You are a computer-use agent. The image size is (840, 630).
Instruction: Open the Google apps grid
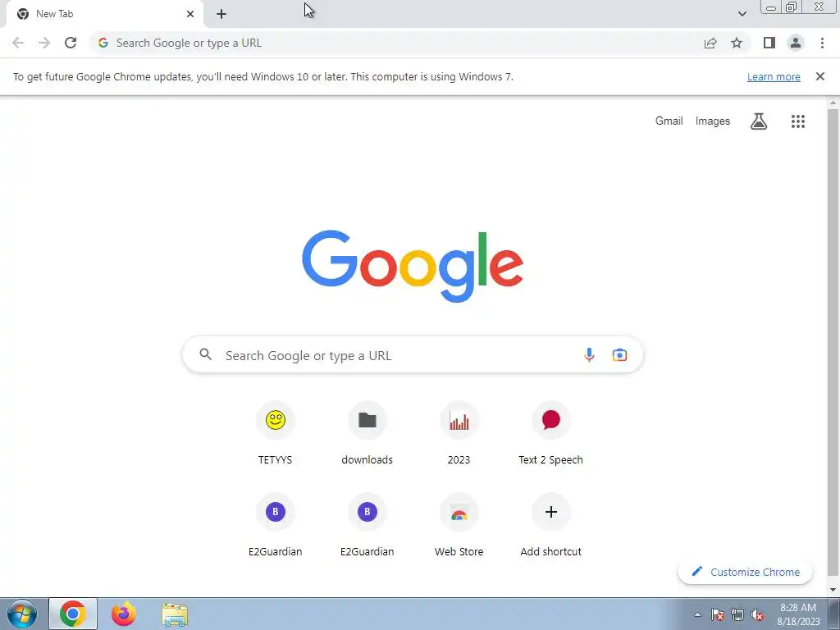click(798, 121)
